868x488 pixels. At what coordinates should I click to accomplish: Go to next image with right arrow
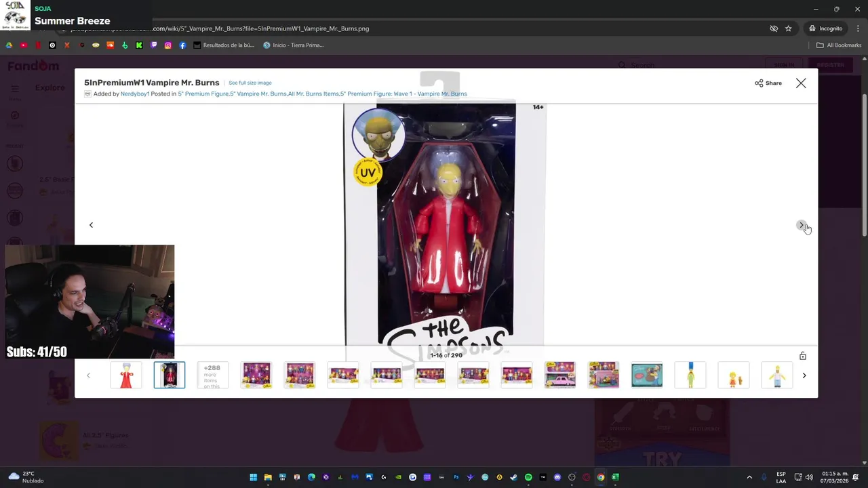pyautogui.click(x=801, y=225)
